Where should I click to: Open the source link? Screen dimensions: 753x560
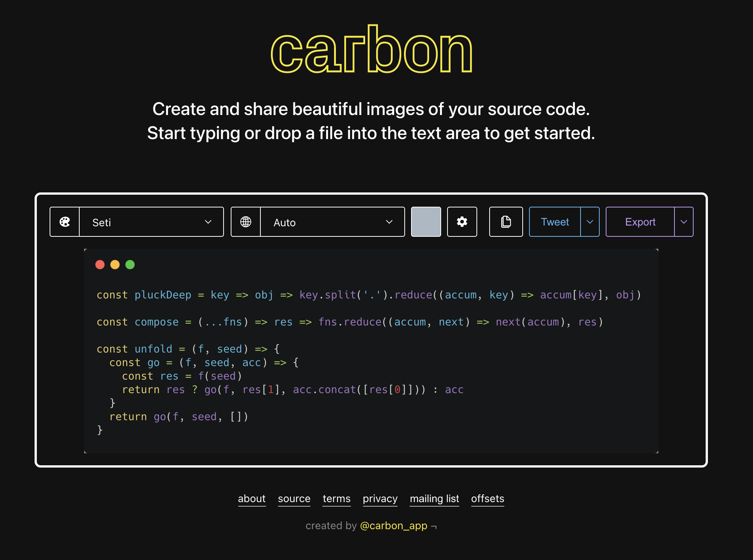294,499
